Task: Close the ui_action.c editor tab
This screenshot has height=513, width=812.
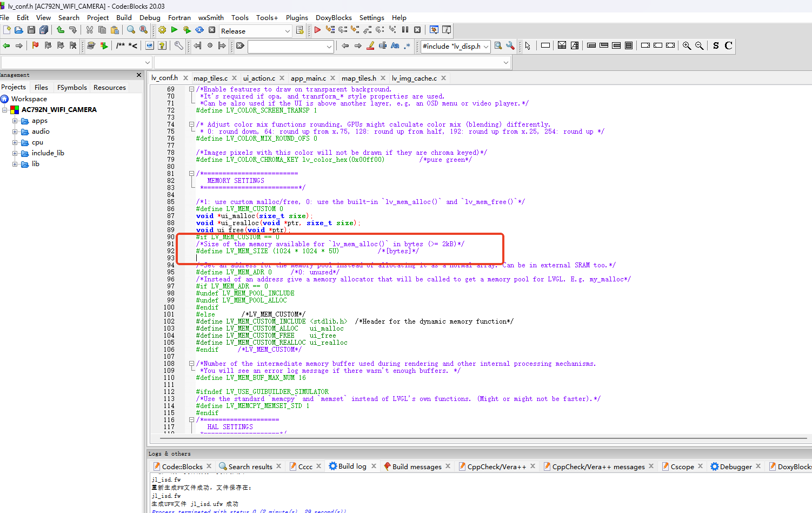Action: (x=282, y=78)
